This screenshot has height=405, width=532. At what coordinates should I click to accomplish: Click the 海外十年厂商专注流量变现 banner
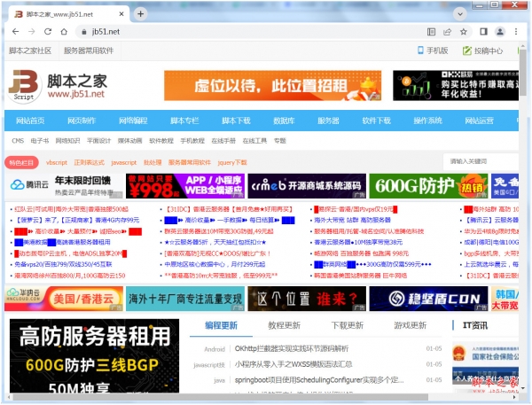tap(185, 299)
